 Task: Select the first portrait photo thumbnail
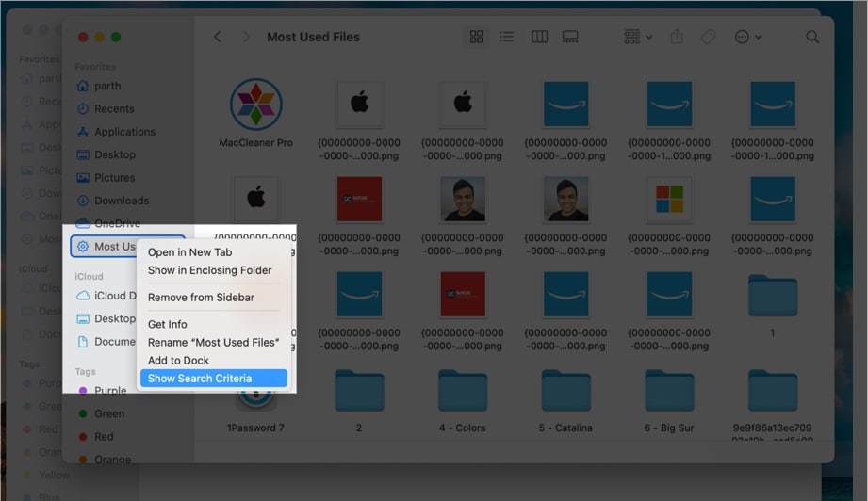pyautogui.click(x=463, y=199)
